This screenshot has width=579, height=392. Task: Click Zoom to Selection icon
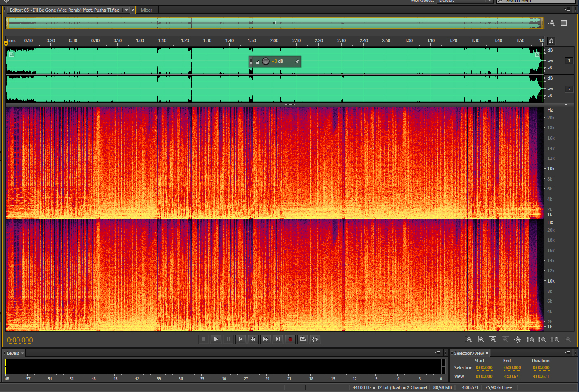[555, 340]
